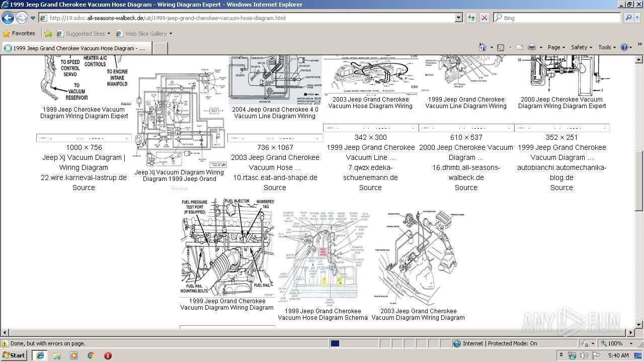The image size is (644, 362).
Task: Open the Web Slice Gallery link
Action: (x=144, y=34)
